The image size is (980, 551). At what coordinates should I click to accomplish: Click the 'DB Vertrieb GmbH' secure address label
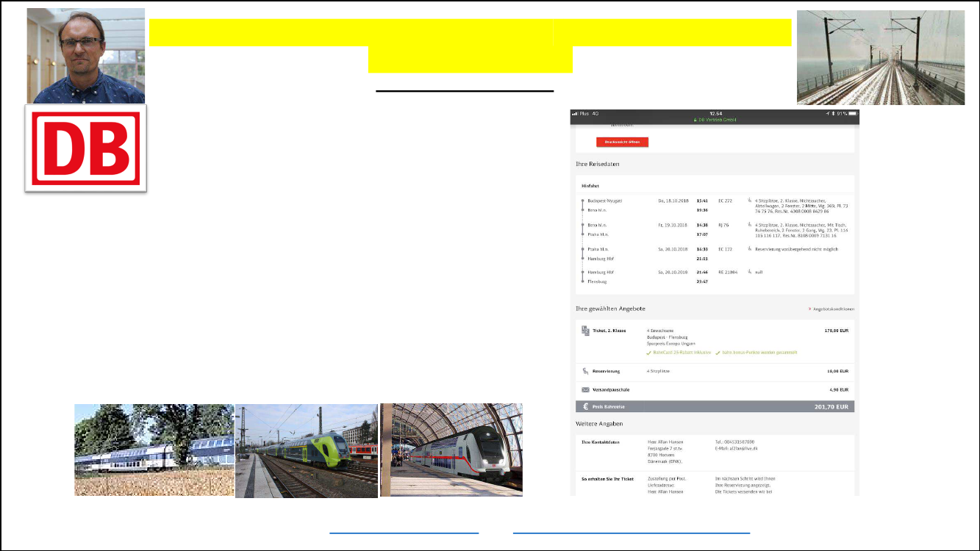[715, 120]
